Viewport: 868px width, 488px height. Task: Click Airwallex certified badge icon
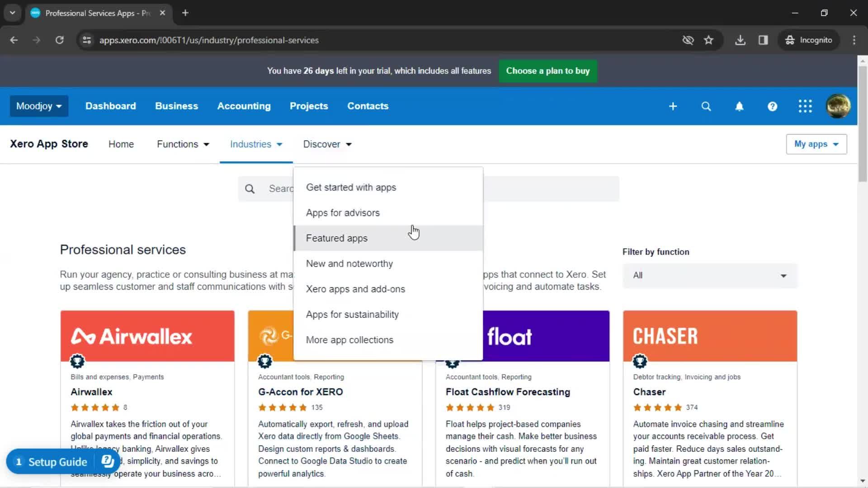(x=77, y=361)
